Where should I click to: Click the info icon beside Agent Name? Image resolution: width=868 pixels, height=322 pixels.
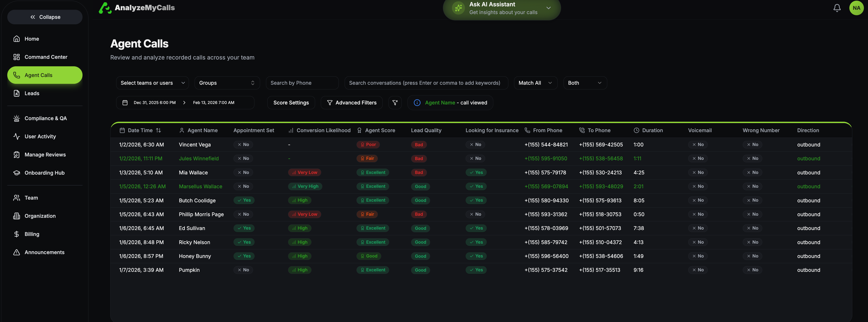(417, 103)
